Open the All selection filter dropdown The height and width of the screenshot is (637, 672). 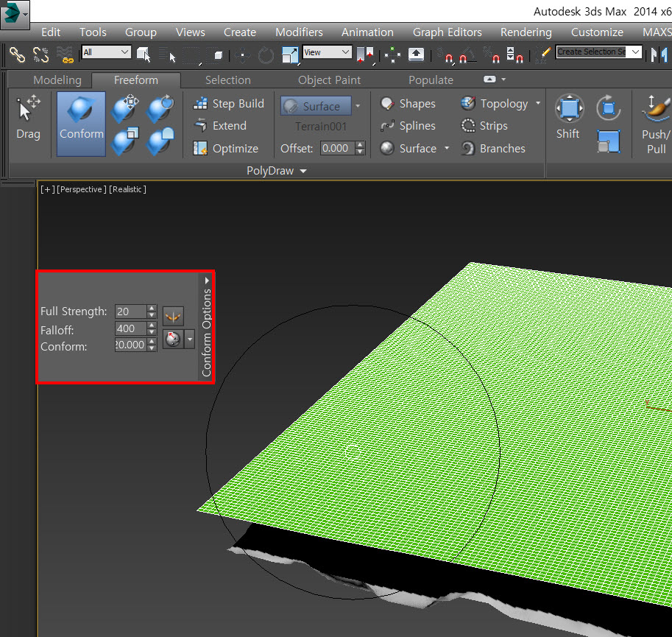[106, 52]
